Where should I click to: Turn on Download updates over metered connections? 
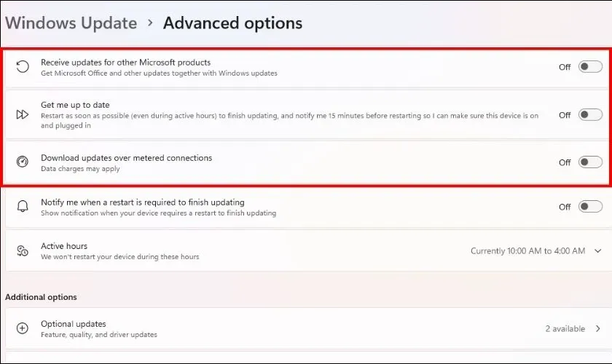tap(589, 162)
